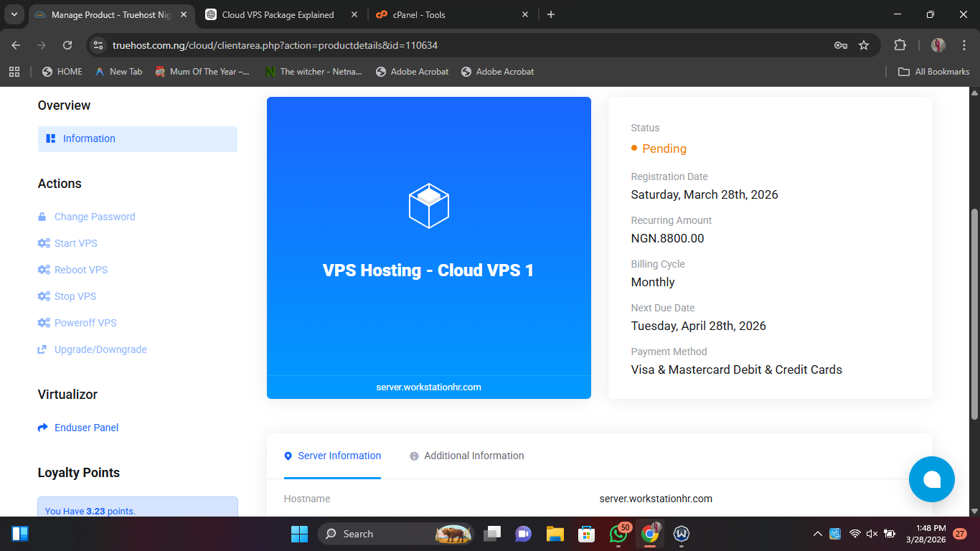Screen dimensions: 980x551
Task: Open WhatsApp from the taskbar
Action: click(618, 534)
